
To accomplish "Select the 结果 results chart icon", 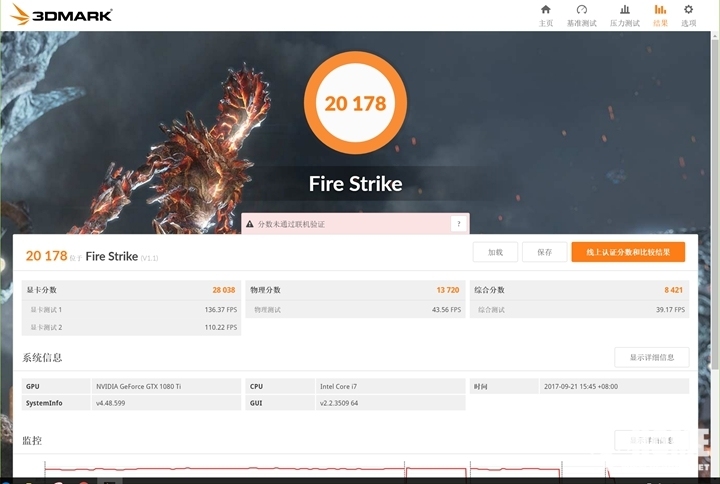I will click(660, 15).
